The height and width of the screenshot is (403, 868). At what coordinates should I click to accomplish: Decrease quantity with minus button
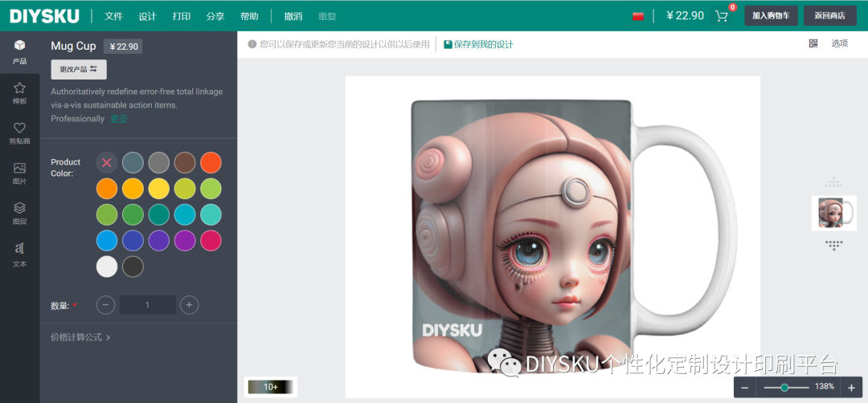click(106, 304)
